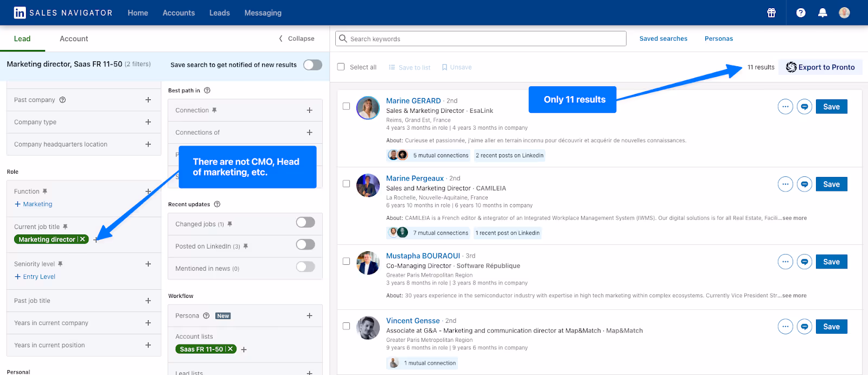Screen dimensions: 868x375
Task: Expand Seniority level filter
Action: (148, 264)
